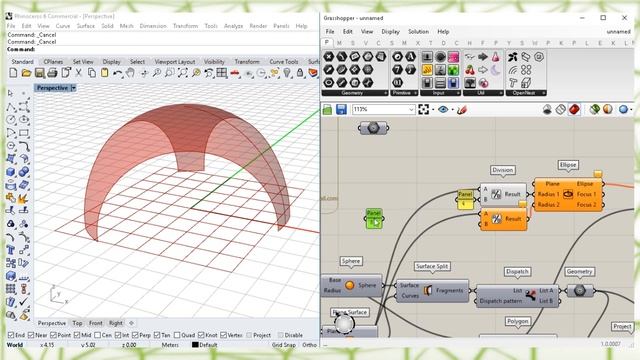Toggle Ortho in Rhino status bar
640x360 pixels.
(x=309, y=345)
